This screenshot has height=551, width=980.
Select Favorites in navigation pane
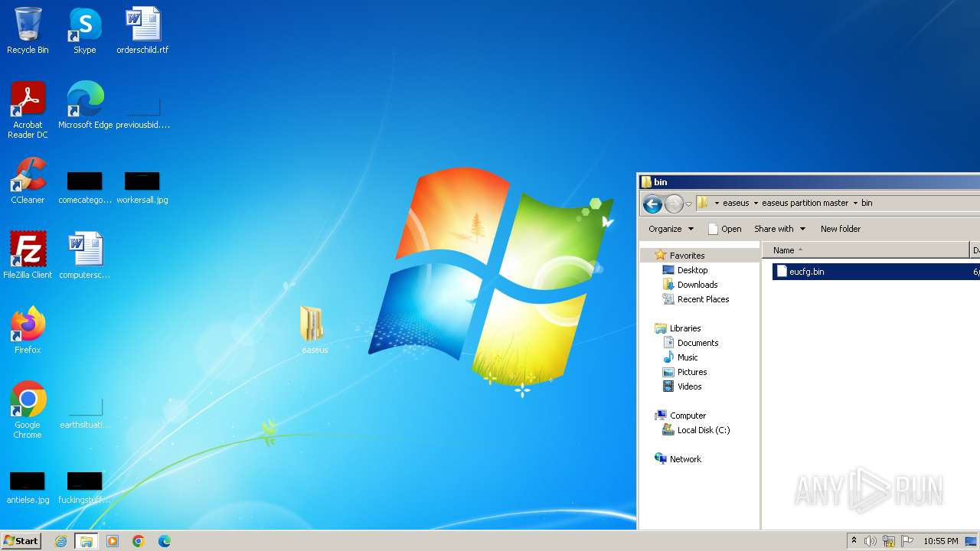click(687, 256)
